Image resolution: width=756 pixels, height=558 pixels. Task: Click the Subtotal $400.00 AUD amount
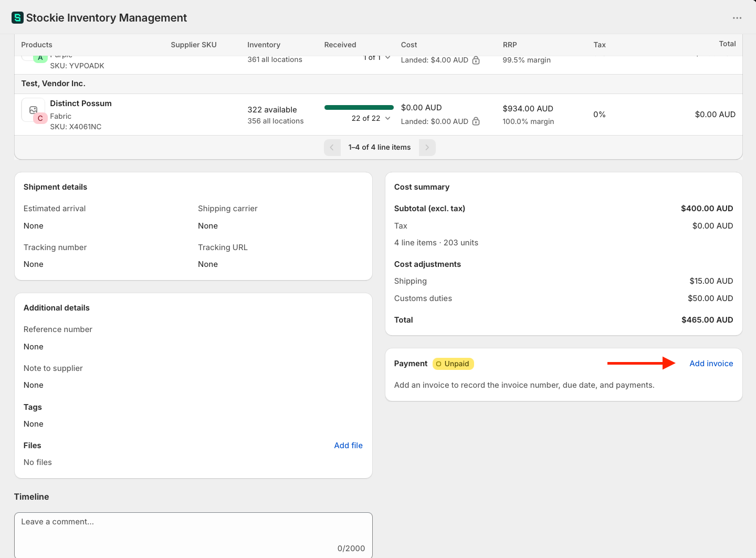click(707, 209)
